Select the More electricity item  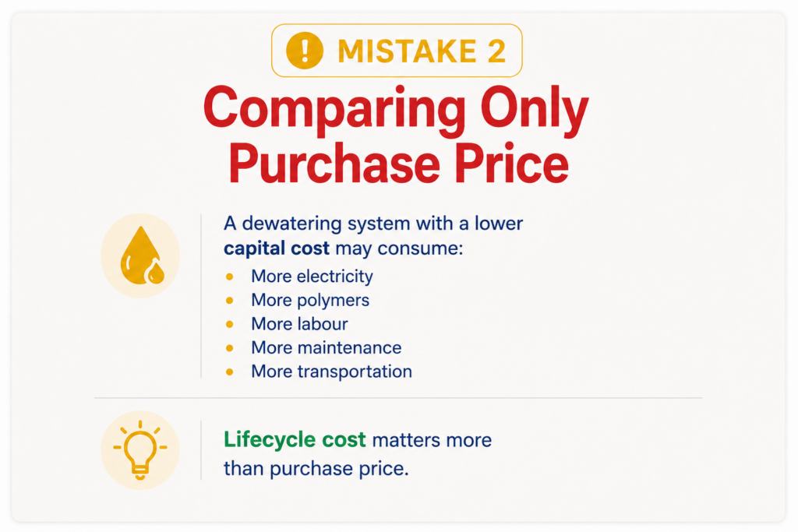click(312, 277)
